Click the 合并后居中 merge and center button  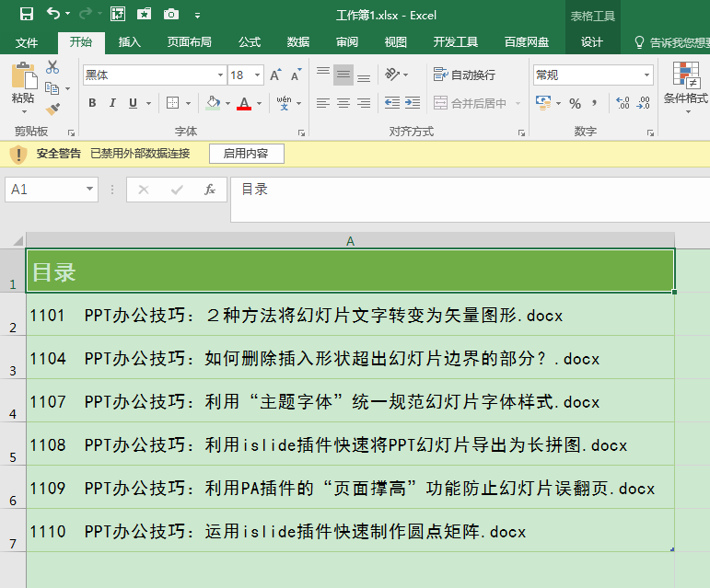click(x=470, y=103)
